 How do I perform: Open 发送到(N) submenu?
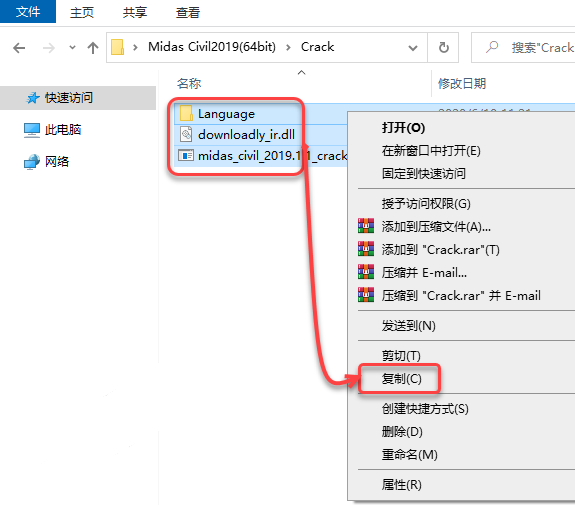point(461,326)
